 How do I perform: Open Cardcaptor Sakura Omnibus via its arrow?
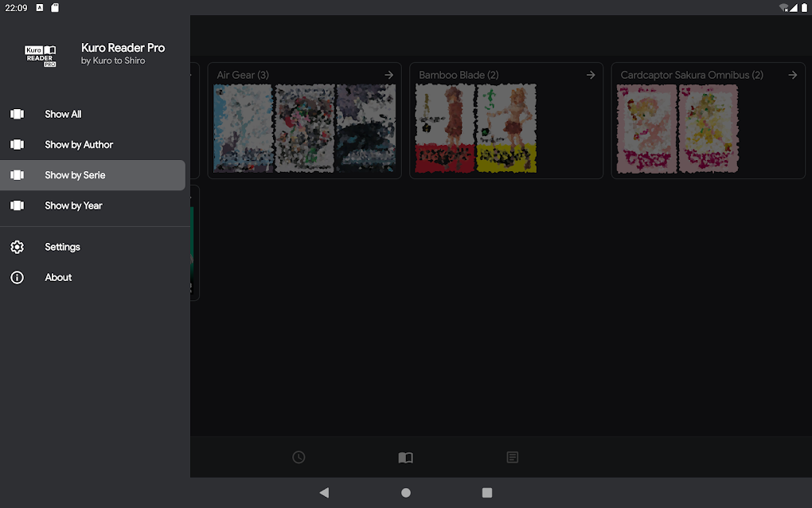tap(792, 75)
